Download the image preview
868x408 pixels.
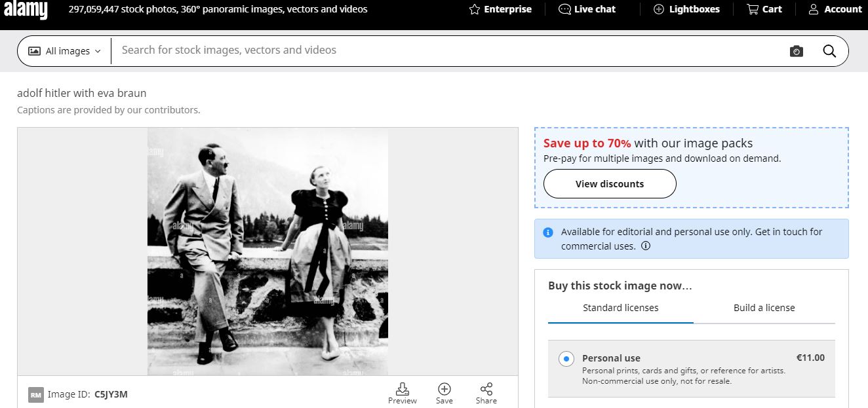402,393
